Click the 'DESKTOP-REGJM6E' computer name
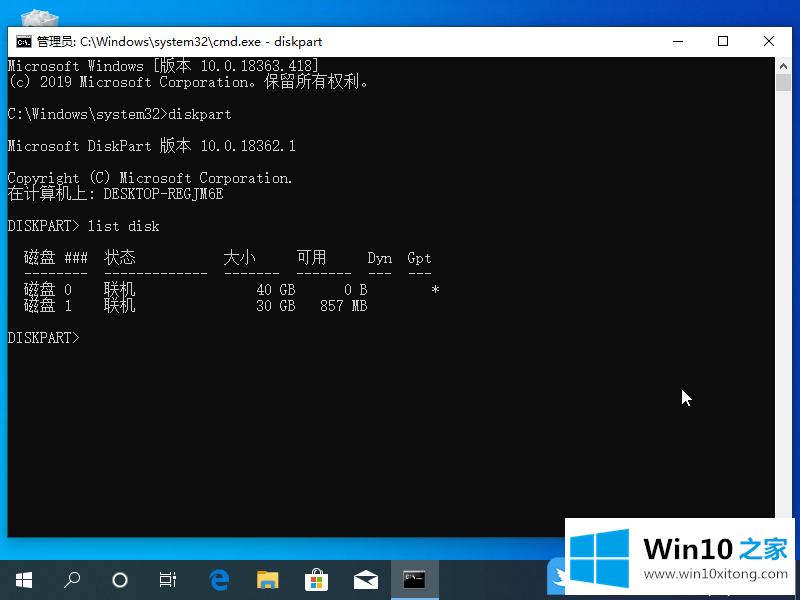Screen dimensions: 800x600 tap(163, 194)
